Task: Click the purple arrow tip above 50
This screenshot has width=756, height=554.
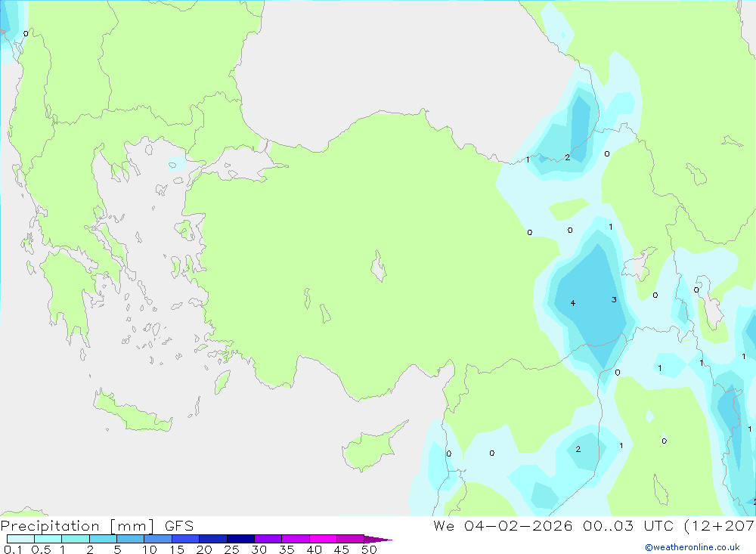Action: pyautogui.click(x=377, y=539)
